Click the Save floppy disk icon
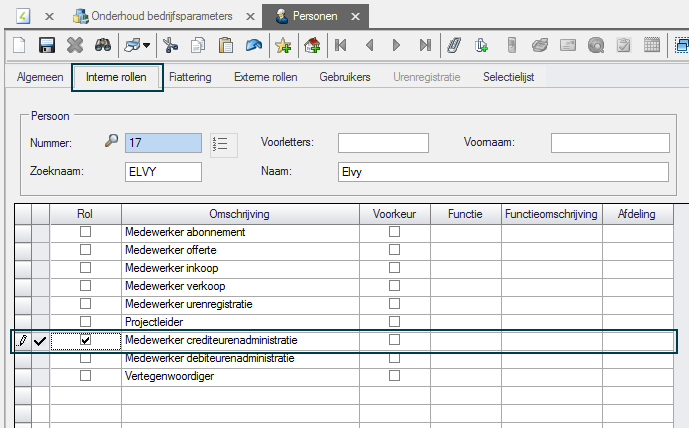The width and height of the screenshot is (689, 428). click(46, 45)
